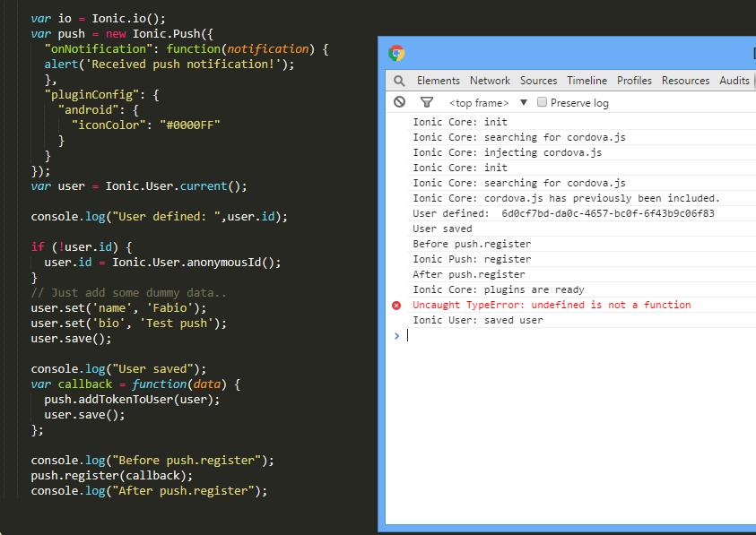Click 'user.id = Ionic.User.anonymousId();' in editor

162,263
